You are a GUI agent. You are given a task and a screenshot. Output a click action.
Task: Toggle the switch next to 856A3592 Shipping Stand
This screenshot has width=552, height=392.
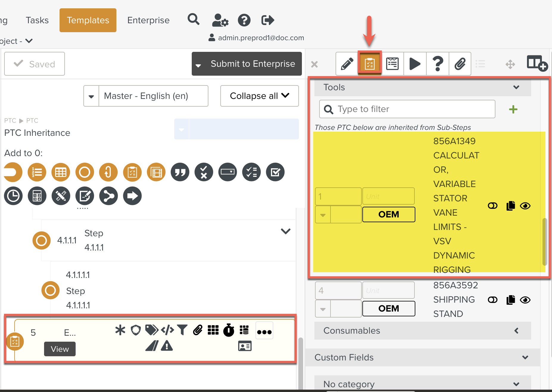coord(492,300)
